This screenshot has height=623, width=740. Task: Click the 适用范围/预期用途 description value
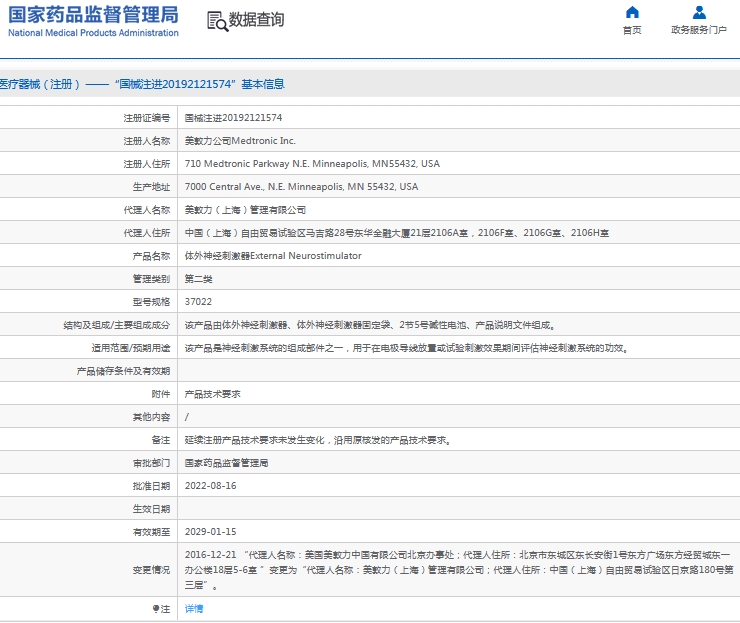pyautogui.click(x=407, y=348)
